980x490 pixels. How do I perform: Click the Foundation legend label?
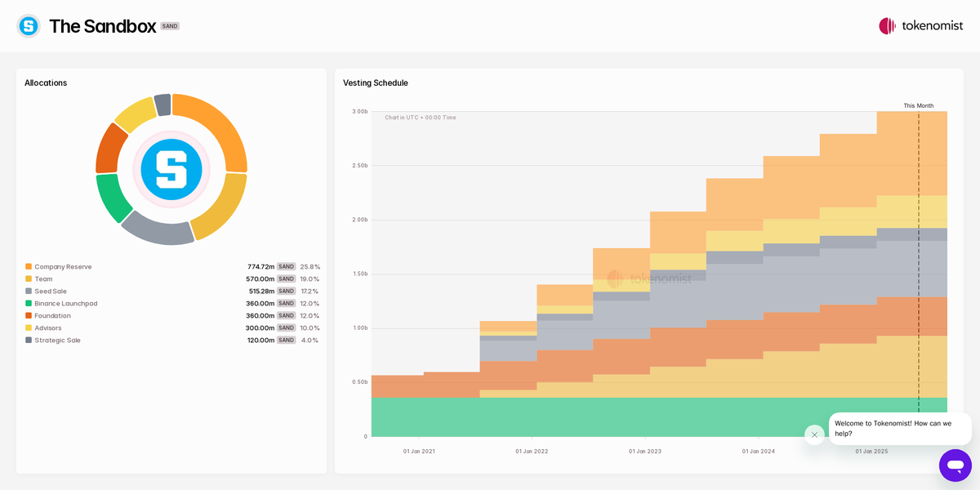point(52,315)
